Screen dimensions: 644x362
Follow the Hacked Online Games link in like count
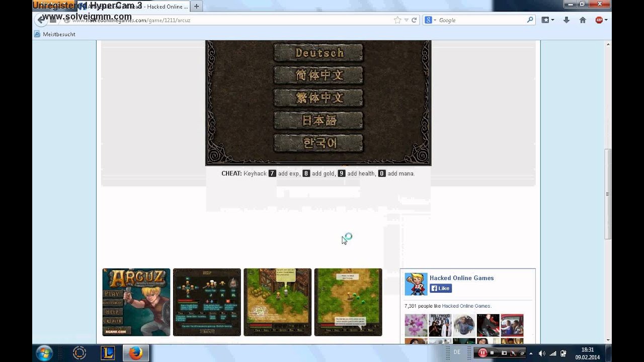click(466, 306)
